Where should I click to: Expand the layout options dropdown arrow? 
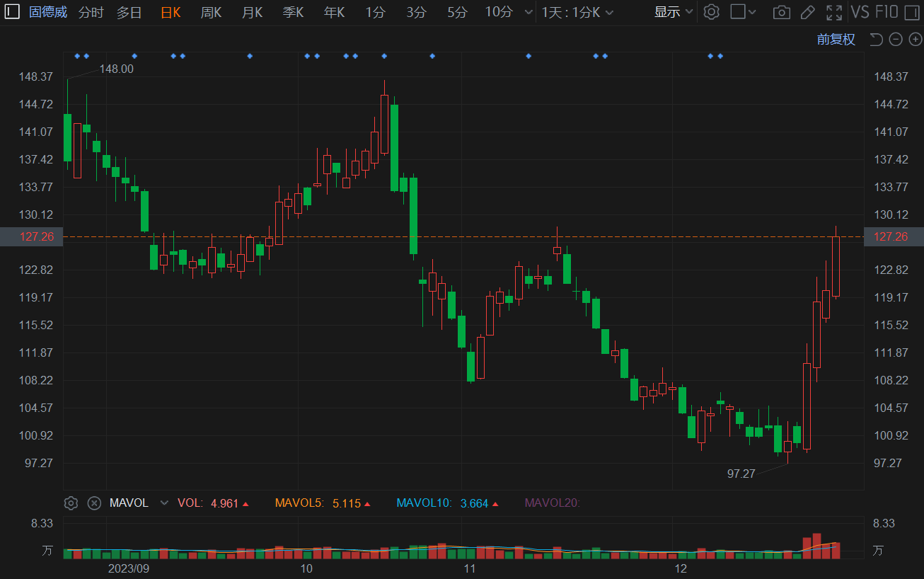(x=752, y=12)
